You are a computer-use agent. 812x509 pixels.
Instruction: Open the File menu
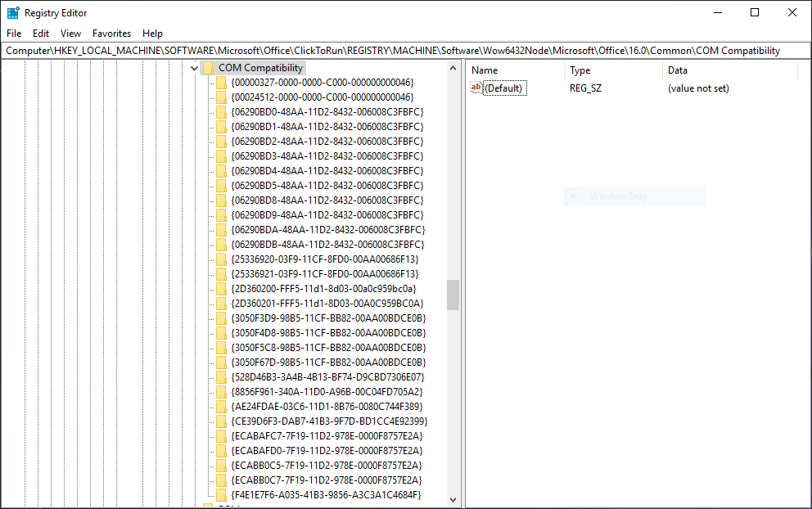coord(13,34)
